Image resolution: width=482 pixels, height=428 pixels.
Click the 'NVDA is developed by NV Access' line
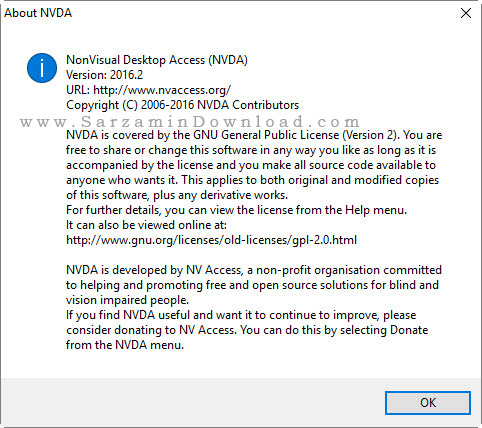tap(254, 270)
